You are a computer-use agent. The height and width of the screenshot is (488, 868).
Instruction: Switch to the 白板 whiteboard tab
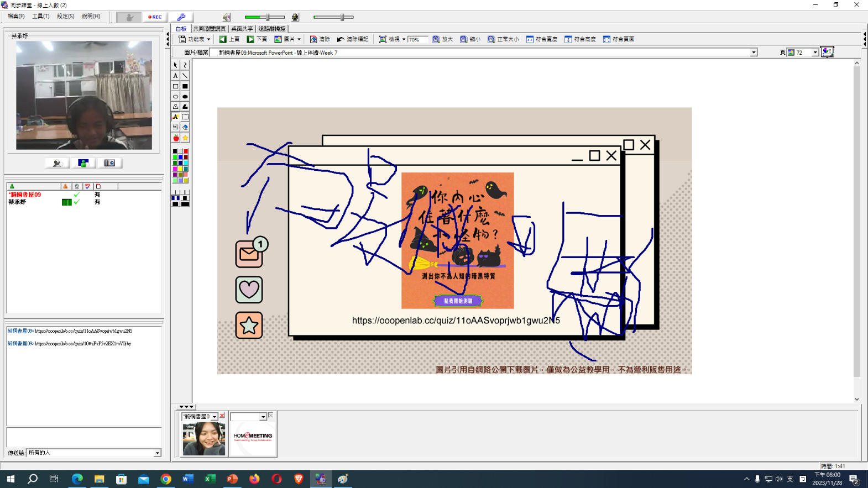(x=181, y=29)
